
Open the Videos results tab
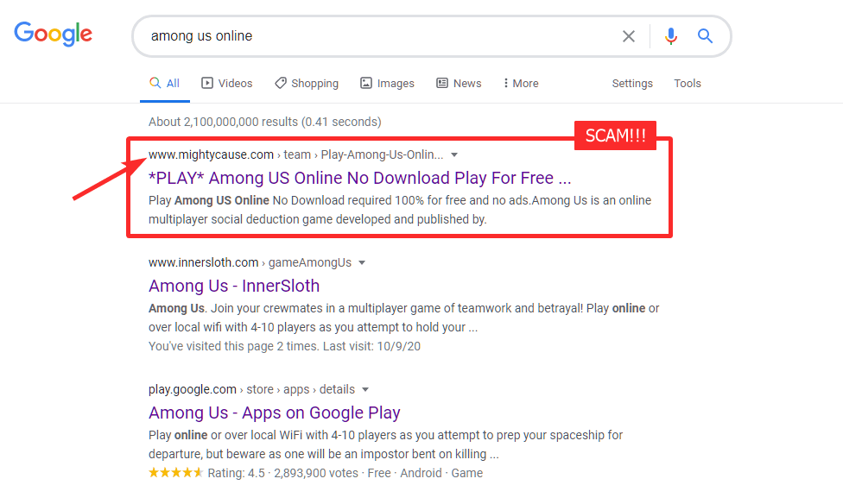(x=226, y=84)
